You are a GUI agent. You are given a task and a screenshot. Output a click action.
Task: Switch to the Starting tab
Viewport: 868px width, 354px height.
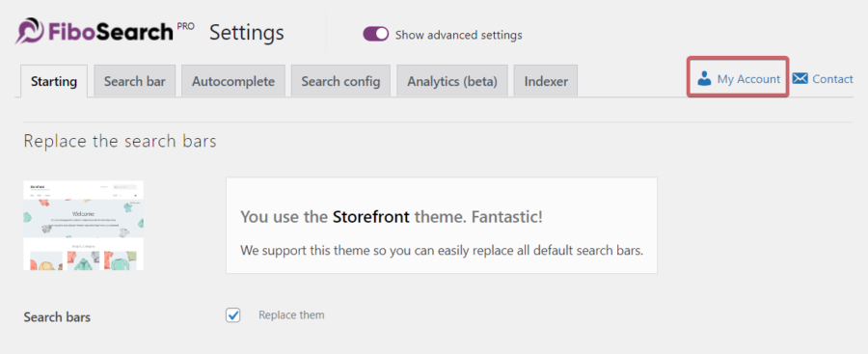point(54,81)
